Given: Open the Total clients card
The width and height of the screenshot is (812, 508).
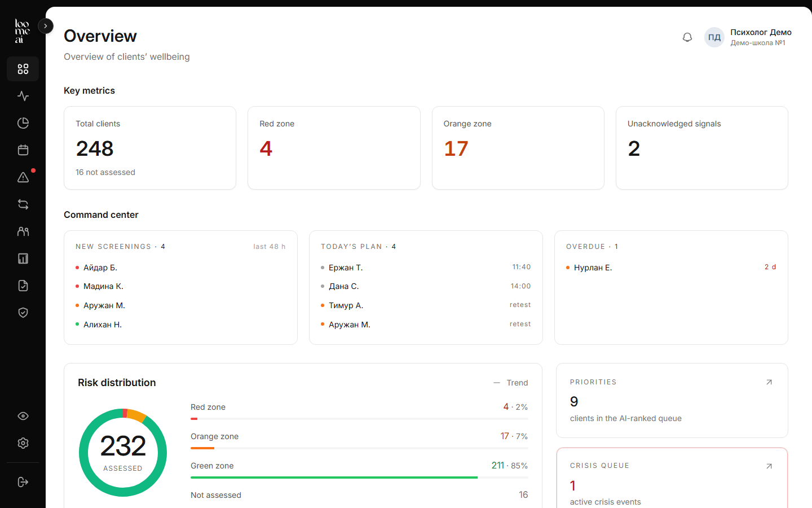Looking at the screenshot, I should point(150,148).
